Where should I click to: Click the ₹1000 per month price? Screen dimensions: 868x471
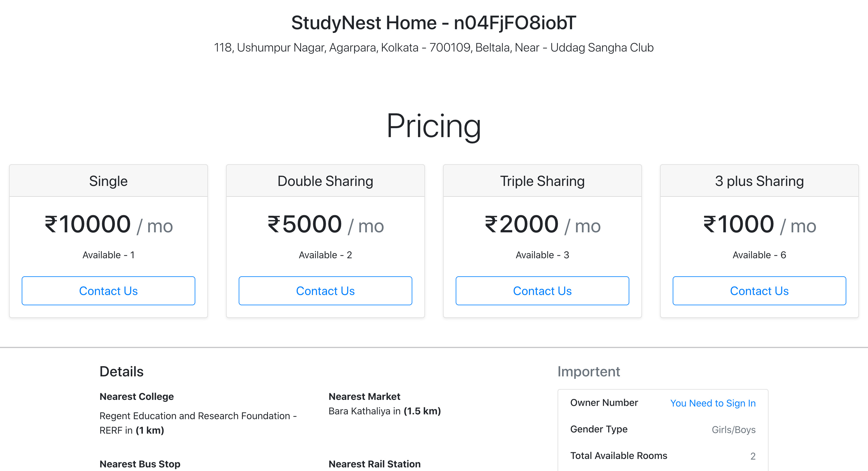(x=759, y=225)
